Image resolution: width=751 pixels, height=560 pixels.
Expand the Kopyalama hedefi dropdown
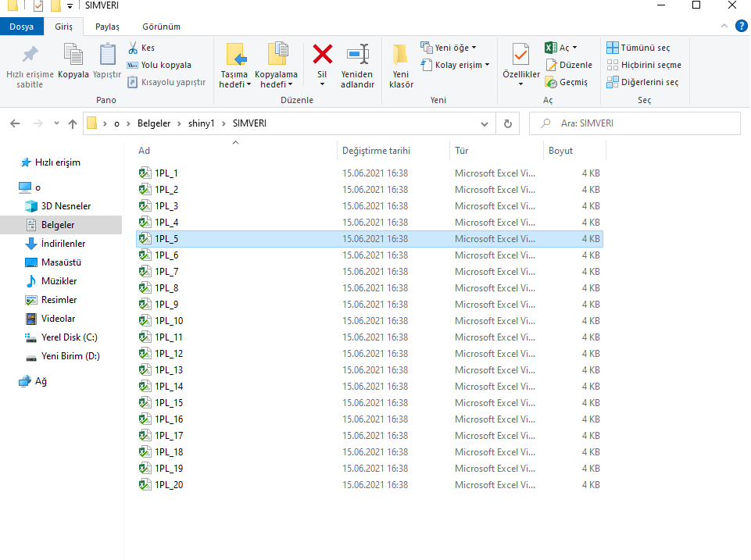point(290,84)
